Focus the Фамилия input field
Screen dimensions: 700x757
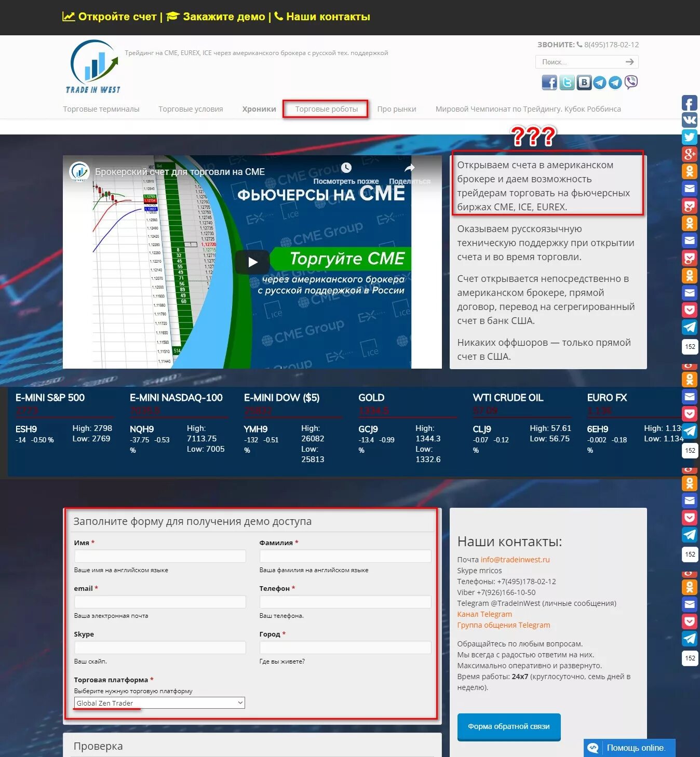[345, 556]
